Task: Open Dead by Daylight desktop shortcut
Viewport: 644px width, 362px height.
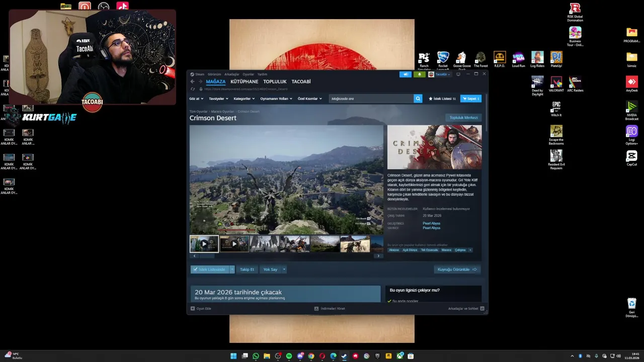Action: 537,85
